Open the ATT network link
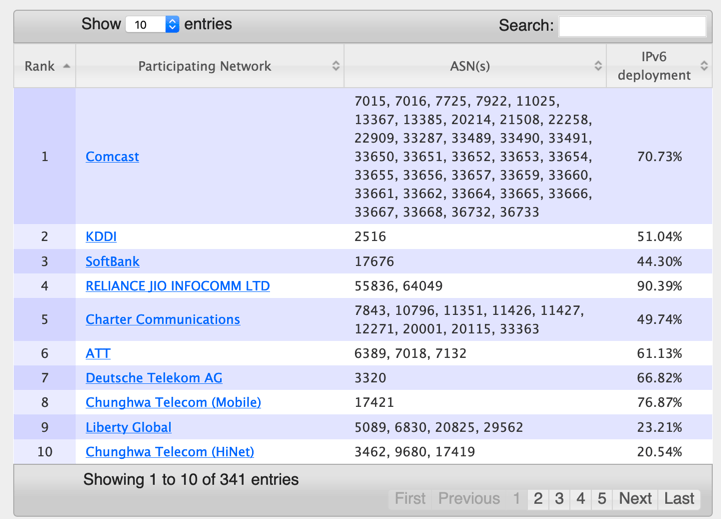721x519 pixels. click(98, 354)
